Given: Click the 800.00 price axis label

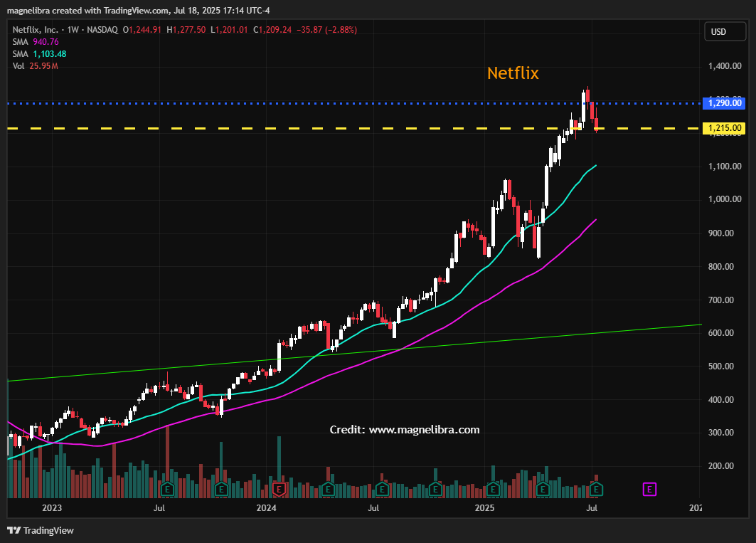Looking at the screenshot, I should pos(721,266).
